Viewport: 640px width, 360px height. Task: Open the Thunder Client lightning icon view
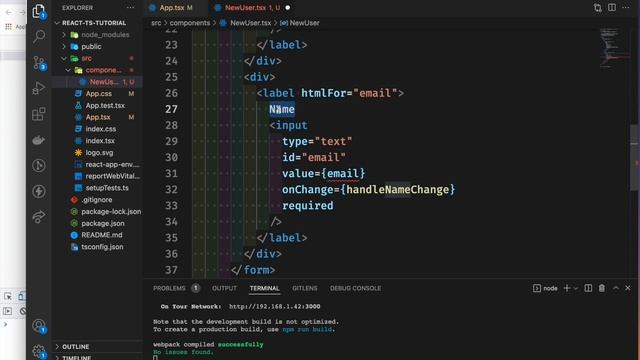39,191
